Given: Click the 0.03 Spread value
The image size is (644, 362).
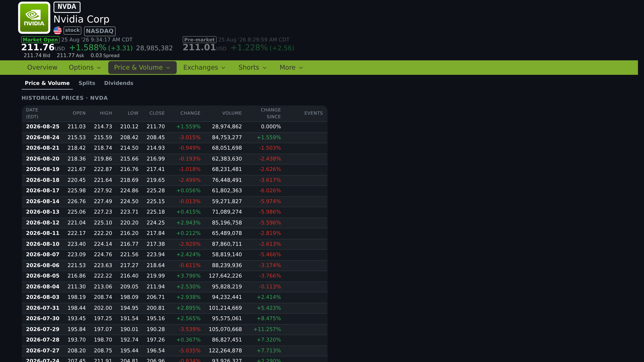Looking at the screenshot, I should [x=105, y=56].
